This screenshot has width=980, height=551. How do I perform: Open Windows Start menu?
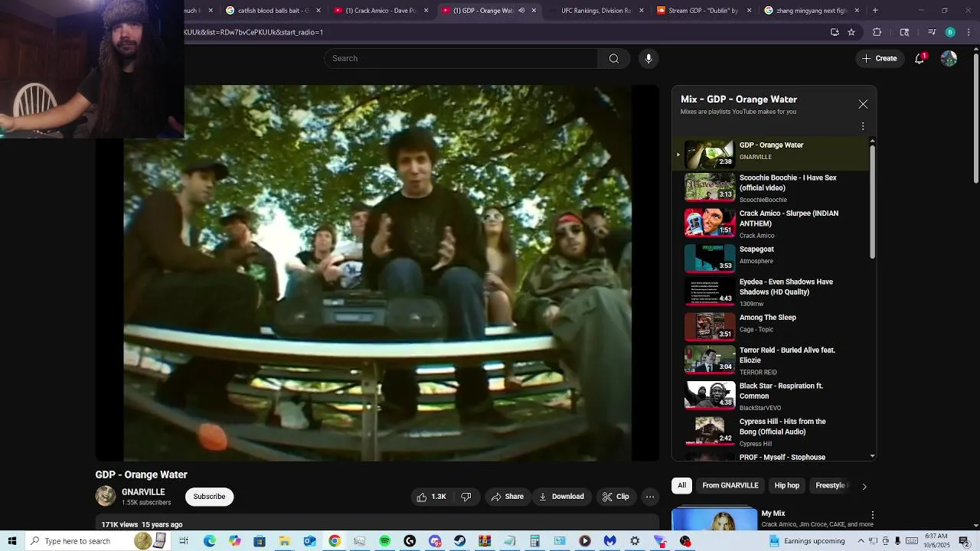(x=12, y=541)
